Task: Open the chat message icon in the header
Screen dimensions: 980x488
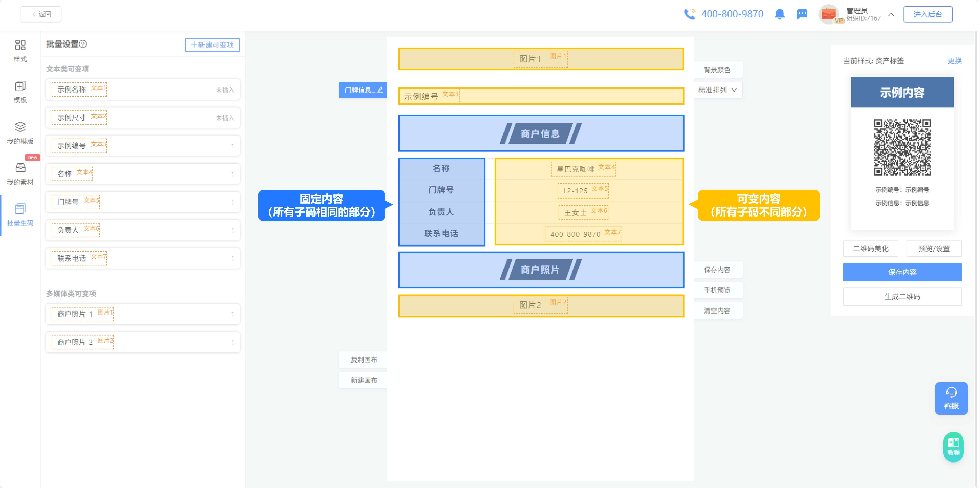Action: coord(802,14)
